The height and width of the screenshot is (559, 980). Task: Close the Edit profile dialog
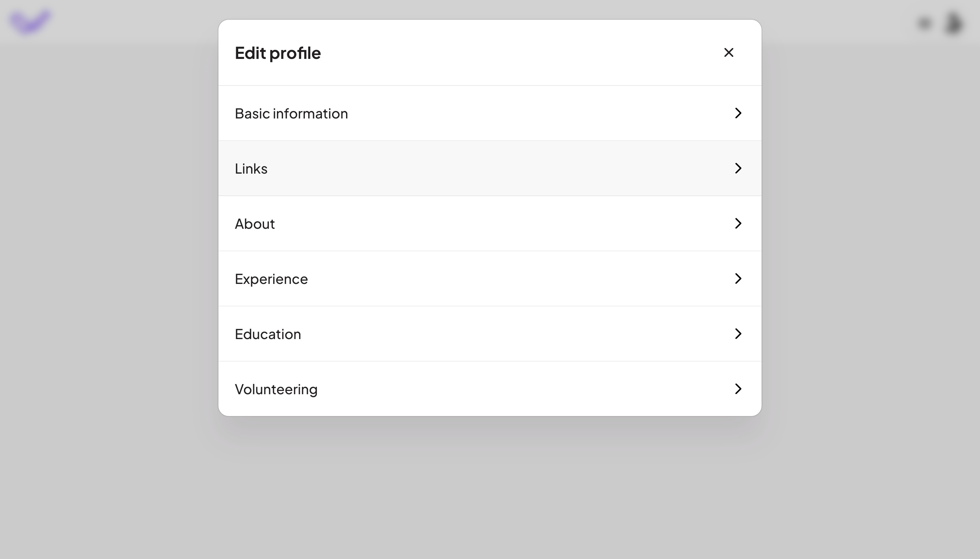point(728,52)
